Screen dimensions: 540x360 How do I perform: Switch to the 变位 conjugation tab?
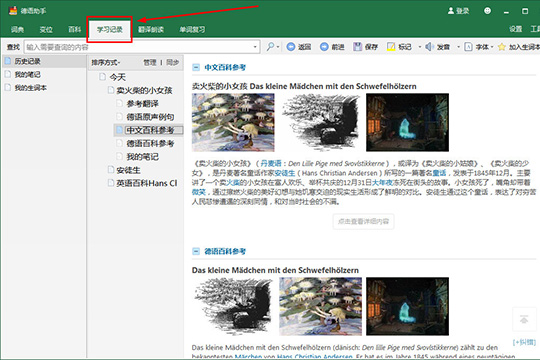(46, 30)
